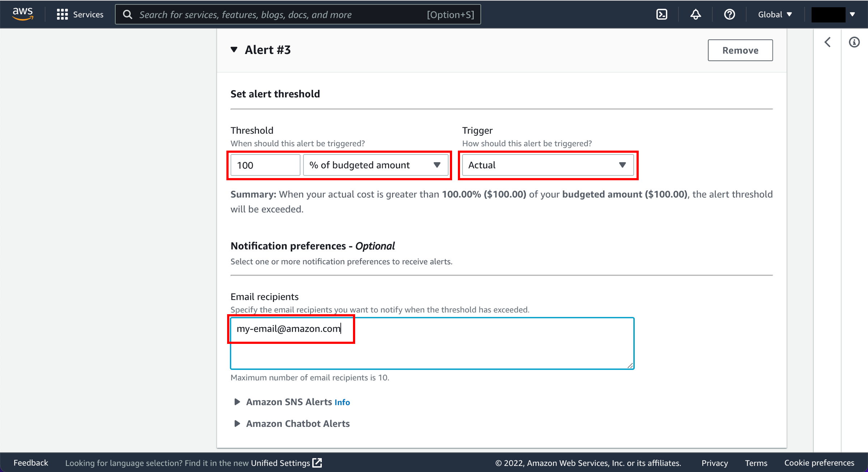Open the Actual trigger type dropdown

point(546,165)
